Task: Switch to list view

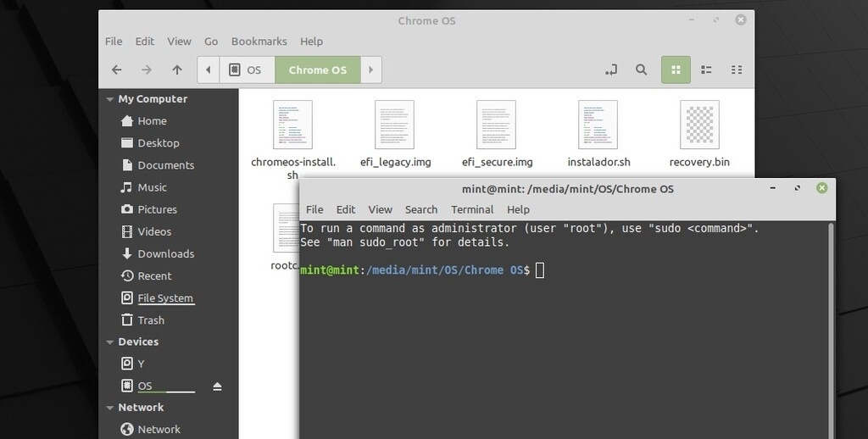Action: (x=706, y=69)
